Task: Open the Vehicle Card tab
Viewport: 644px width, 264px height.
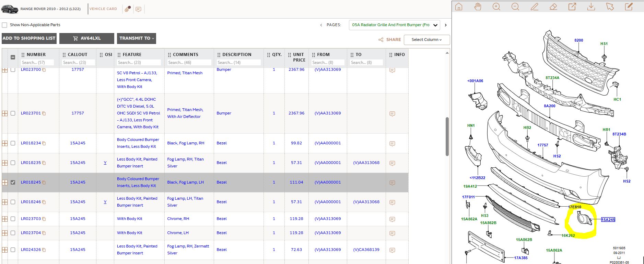Action: [103, 9]
